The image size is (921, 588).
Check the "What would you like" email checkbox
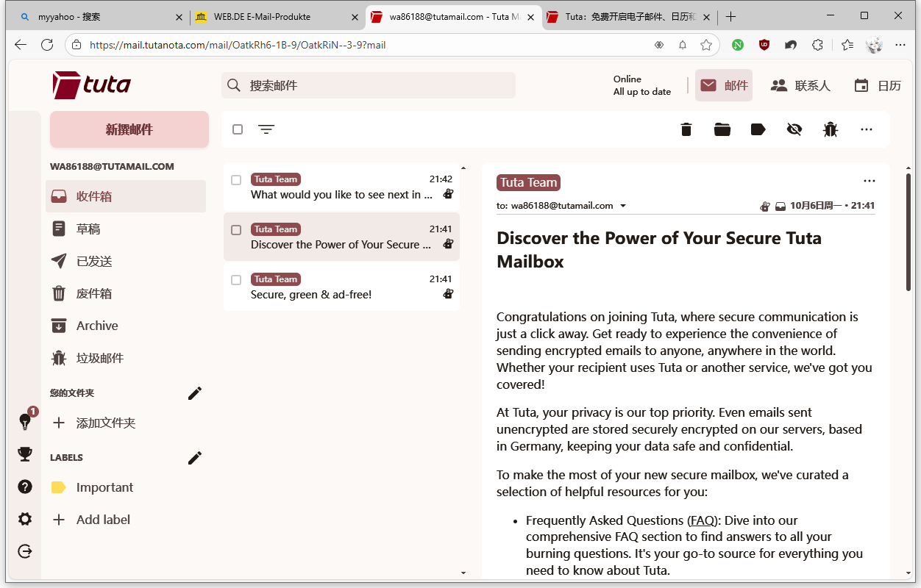(236, 180)
